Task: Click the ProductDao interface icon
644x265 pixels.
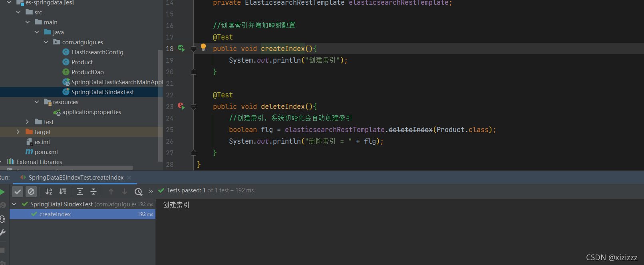Action: point(66,72)
